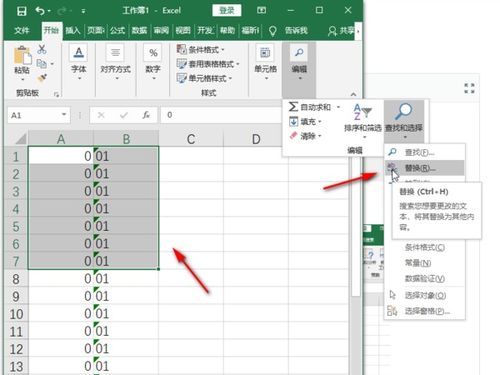Click the cancel X icon in formula bar
The height and width of the screenshot is (375, 500).
(101, 115)
